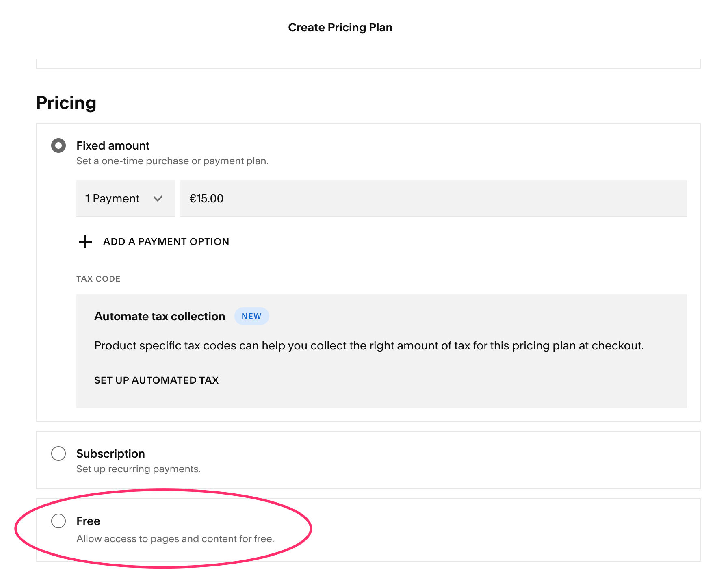Screen dimensions: 728x586
Task: Click the Create Pricing Plan title
Action: click(x=340, y=27)
